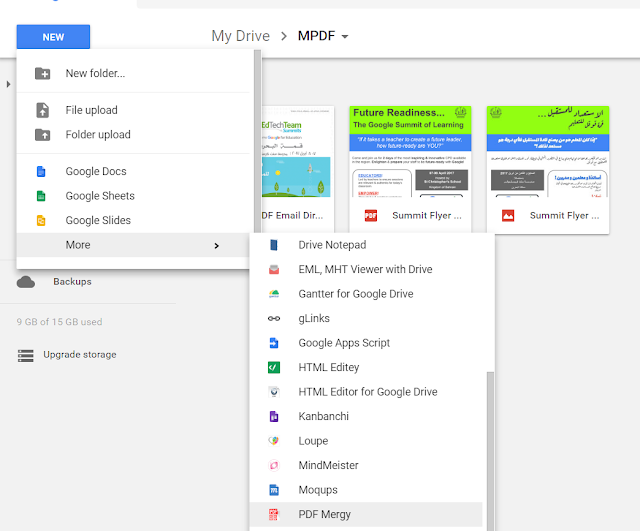This screenshot has width=640, height=531.
Task: Open the MPDF folder dropdown arrow
Action: coord(345,36)
